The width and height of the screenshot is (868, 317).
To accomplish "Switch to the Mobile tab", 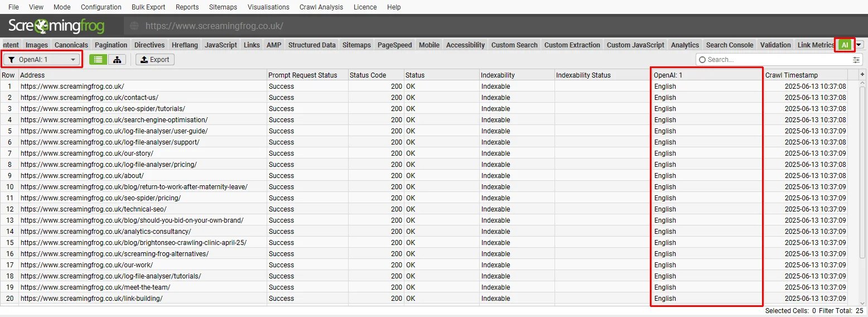I will click(429, 45).
